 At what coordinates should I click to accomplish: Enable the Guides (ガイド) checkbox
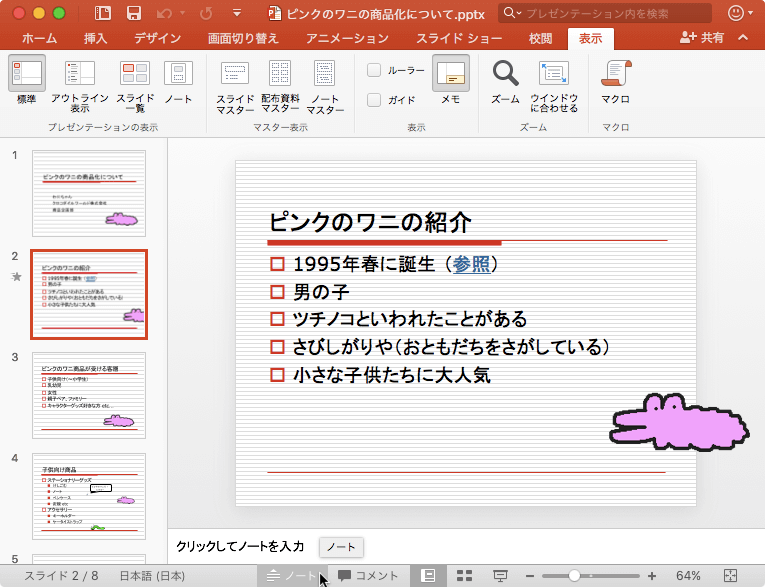[x=374, y=100]
